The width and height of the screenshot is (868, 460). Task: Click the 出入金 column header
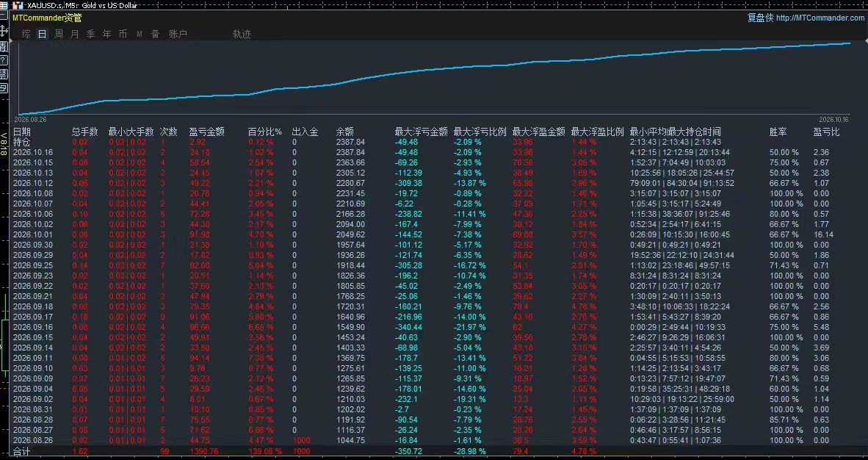[x=305, y=132]
